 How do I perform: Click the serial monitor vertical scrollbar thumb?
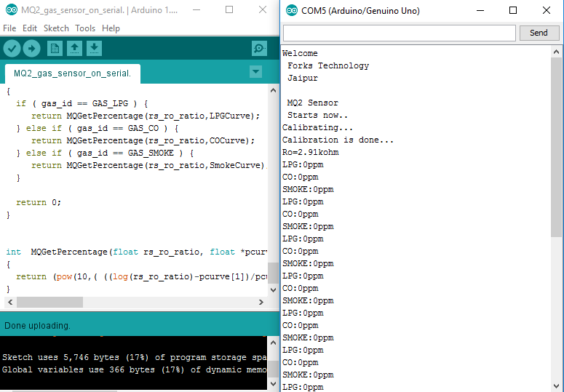click(x=556, y=147)
